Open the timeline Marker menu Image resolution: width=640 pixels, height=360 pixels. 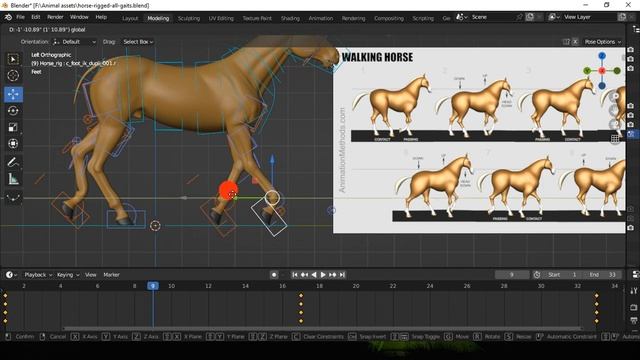click(111, 275)
